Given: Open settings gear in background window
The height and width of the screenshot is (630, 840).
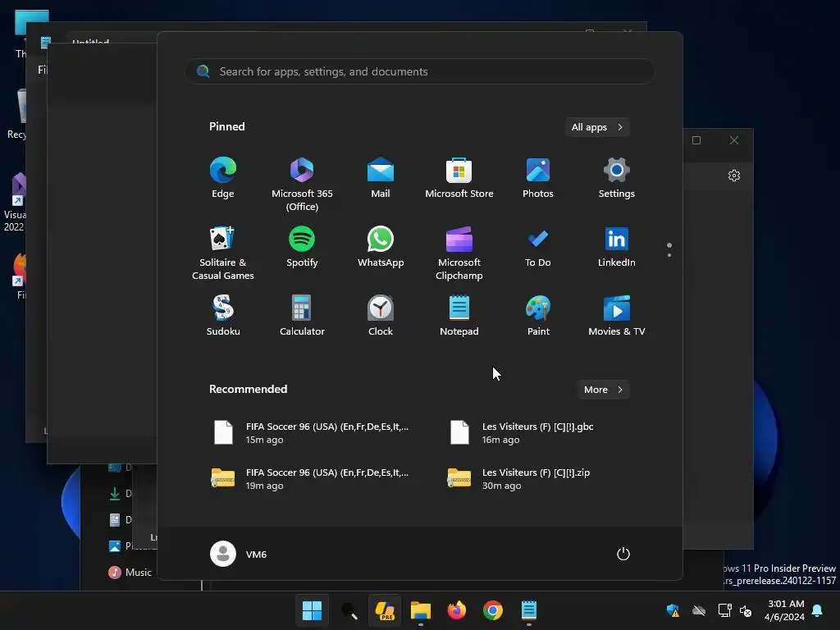Looking at the screenshot, I should 734,176.
